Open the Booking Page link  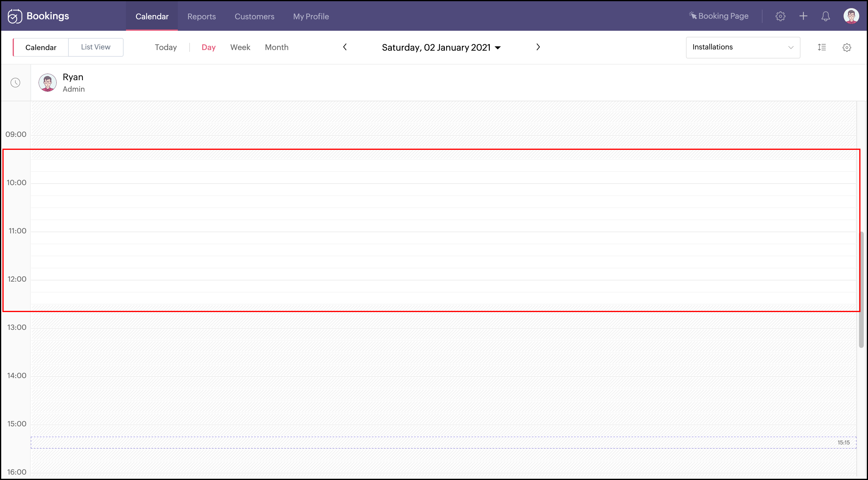[x=719, y=16]
